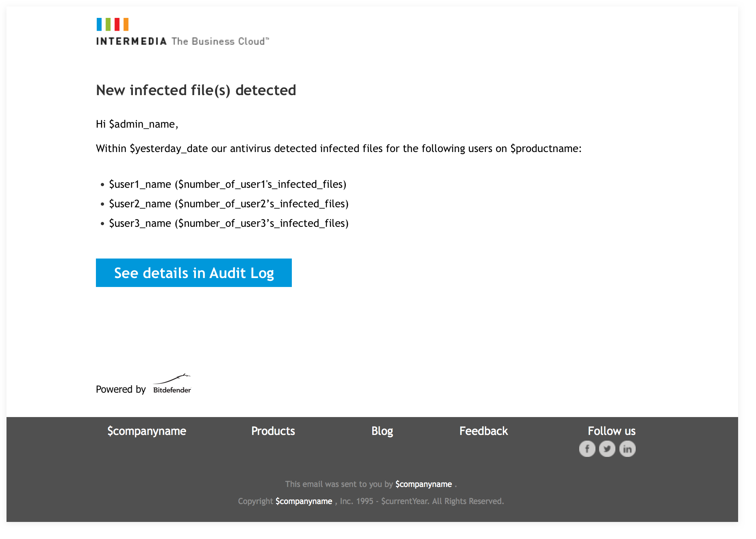The width and height of the screenshot is (756, 539).
Task: Select the $user2_name list entry
Action: click(229, 204)
